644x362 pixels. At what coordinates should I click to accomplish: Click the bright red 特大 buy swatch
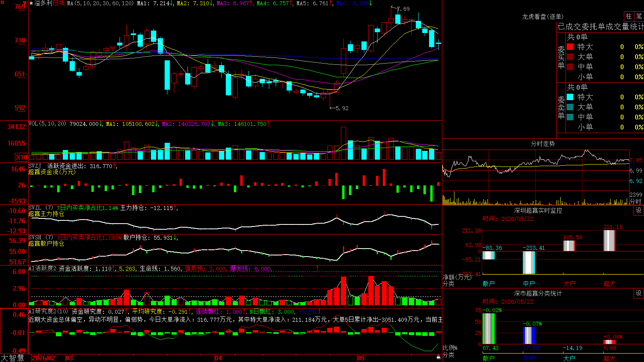(570, 47)
